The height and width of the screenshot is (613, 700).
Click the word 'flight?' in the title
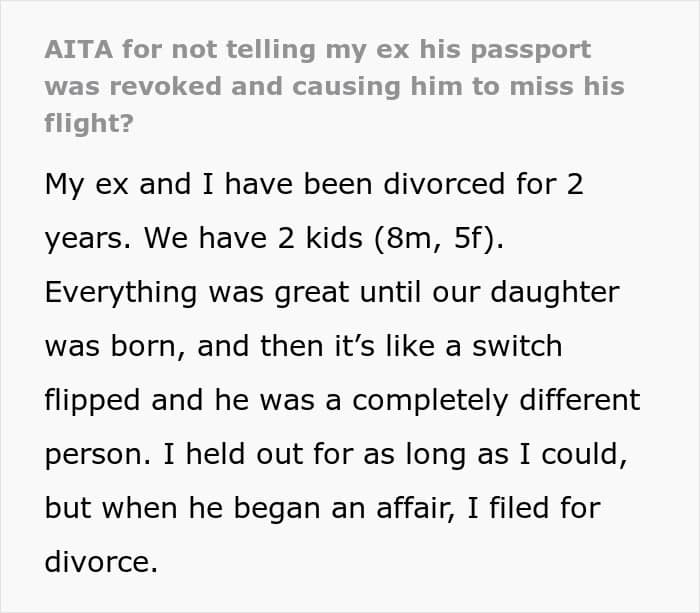(89, 123)
